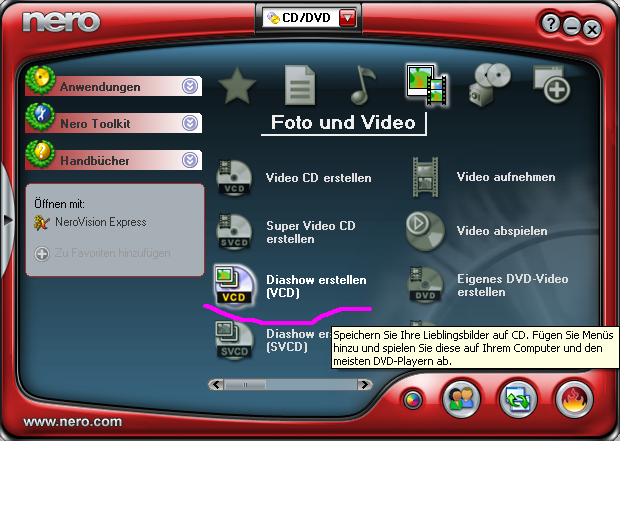Open help with the question mark button
Image resolution: width=640 pixels, height=512 pixels.
551,23
